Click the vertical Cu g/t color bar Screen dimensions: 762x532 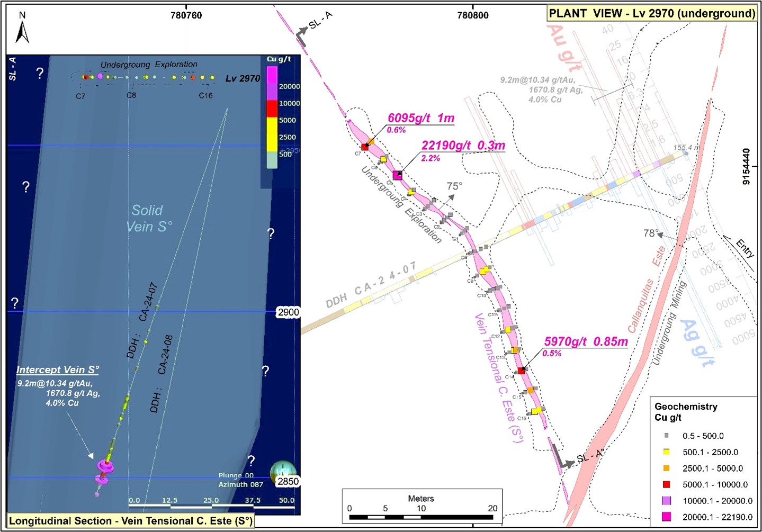[x=272, y=117]
